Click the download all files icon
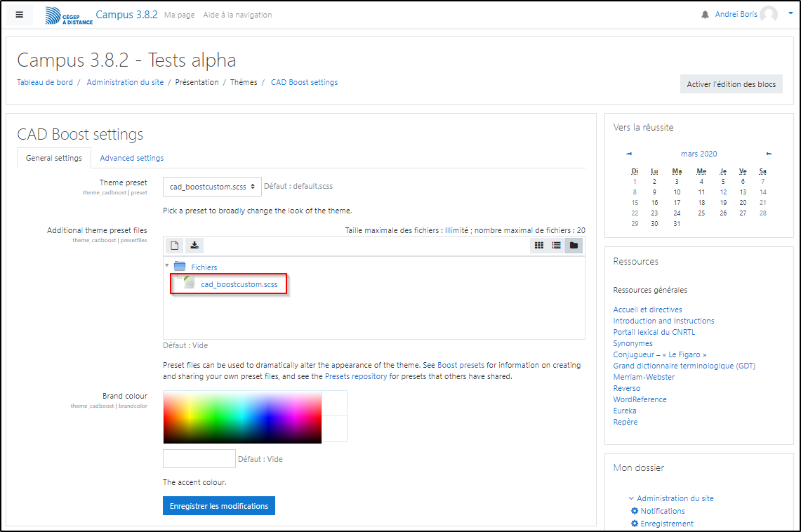 pyautogui.click(x=194, y=245)
